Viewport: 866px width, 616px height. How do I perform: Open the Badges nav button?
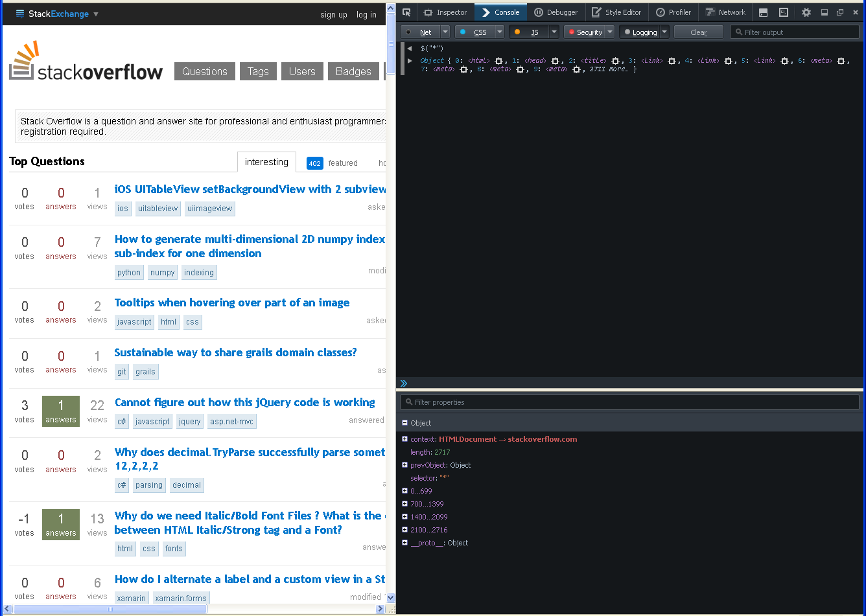click(353, 71)
